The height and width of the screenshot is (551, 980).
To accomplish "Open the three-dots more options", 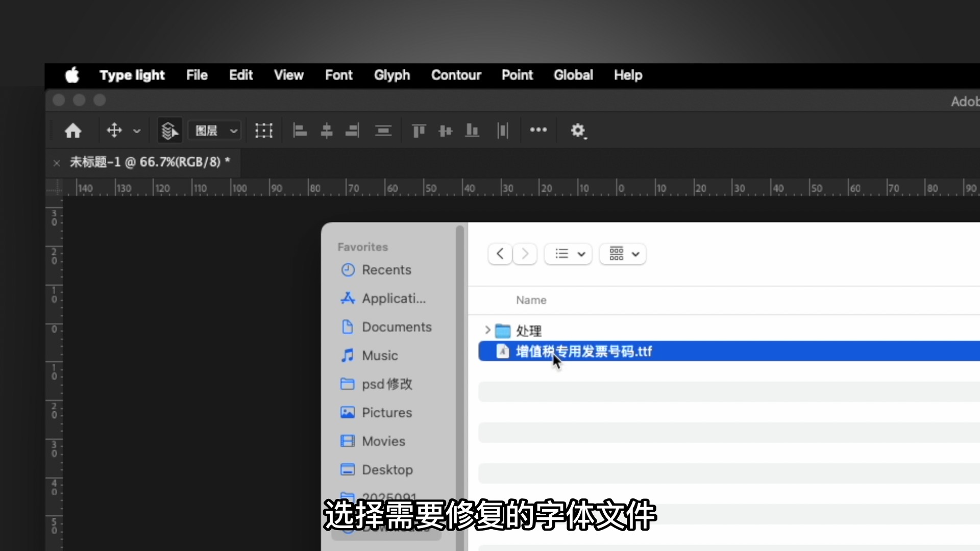I will coord(538,130).
